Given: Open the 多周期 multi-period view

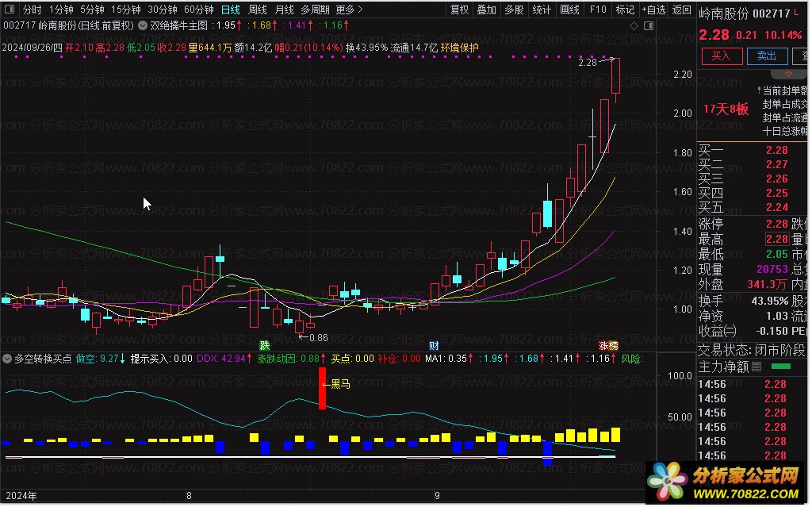Looking at the screenshot, I should coord(315,10).
